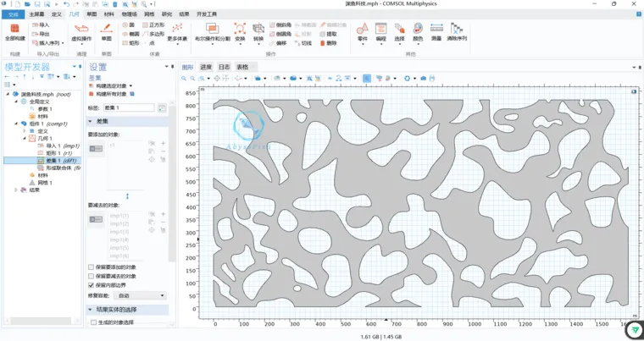Expand the 结果 node in model tree
Image resolution: width=644 pixels, height=341 pixels.
pyautogui.click(x=16, y=190)
